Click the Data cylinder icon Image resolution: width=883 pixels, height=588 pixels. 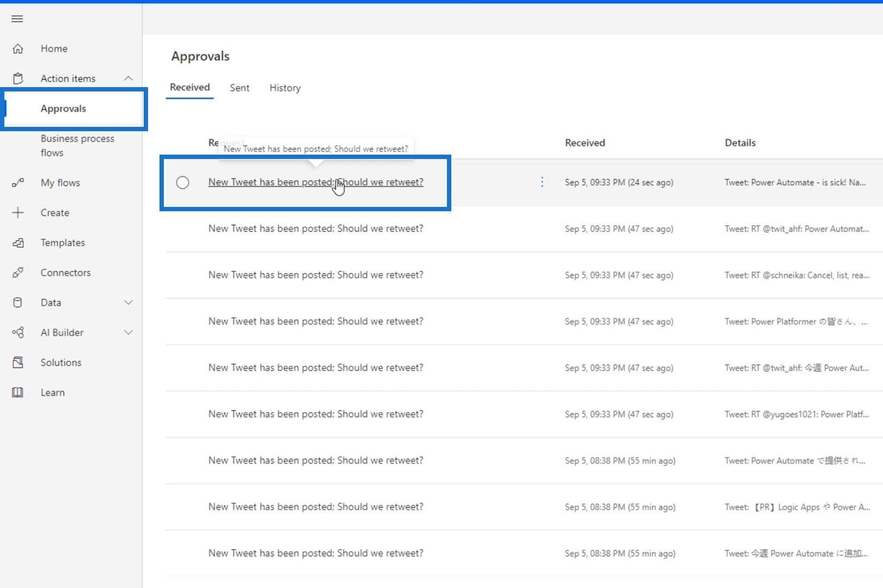pos(17,303)
